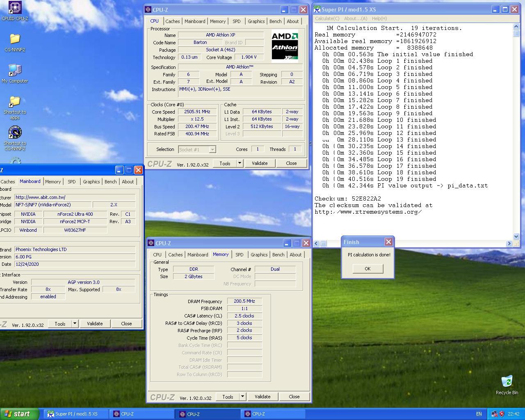The width and height of the screenshot is (525, 420).
Task: Open the Shortcut to apps folder icon
Action: [15, 107]
